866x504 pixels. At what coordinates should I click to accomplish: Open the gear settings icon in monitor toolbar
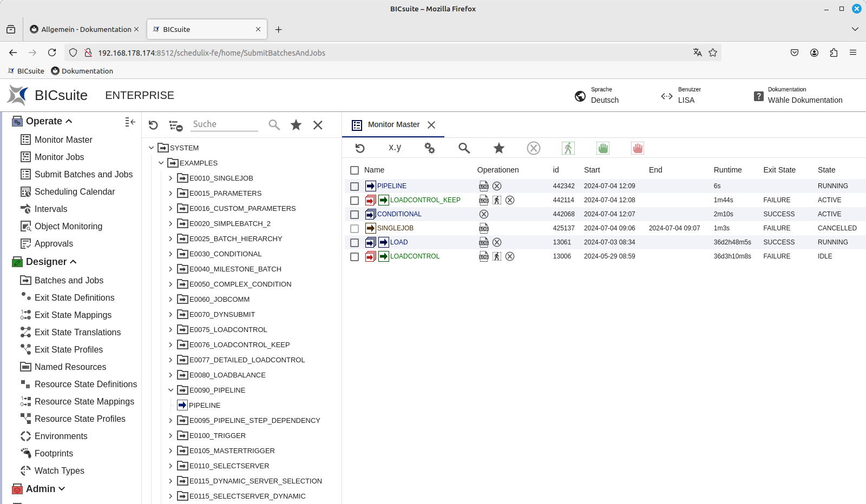click(x=429, y=148)
